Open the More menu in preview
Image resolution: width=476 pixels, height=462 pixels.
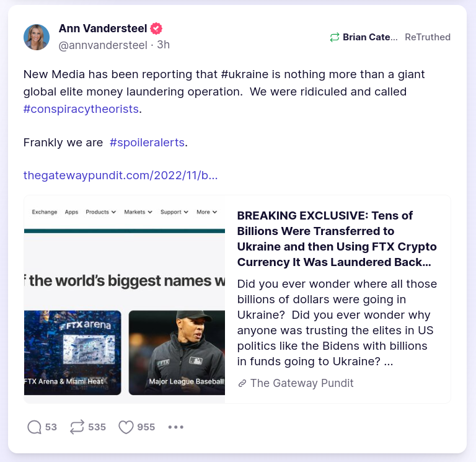pyautogui.click(x=207, y=212)
